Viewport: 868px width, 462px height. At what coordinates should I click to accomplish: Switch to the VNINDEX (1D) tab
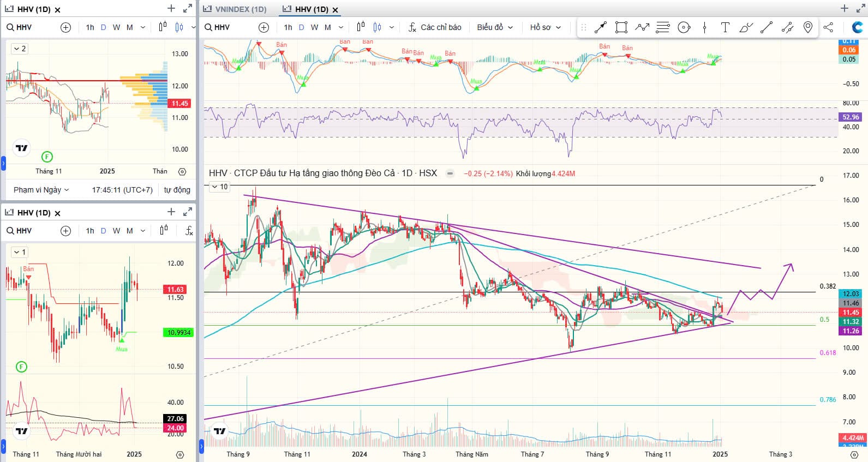(x=235, y=9)
